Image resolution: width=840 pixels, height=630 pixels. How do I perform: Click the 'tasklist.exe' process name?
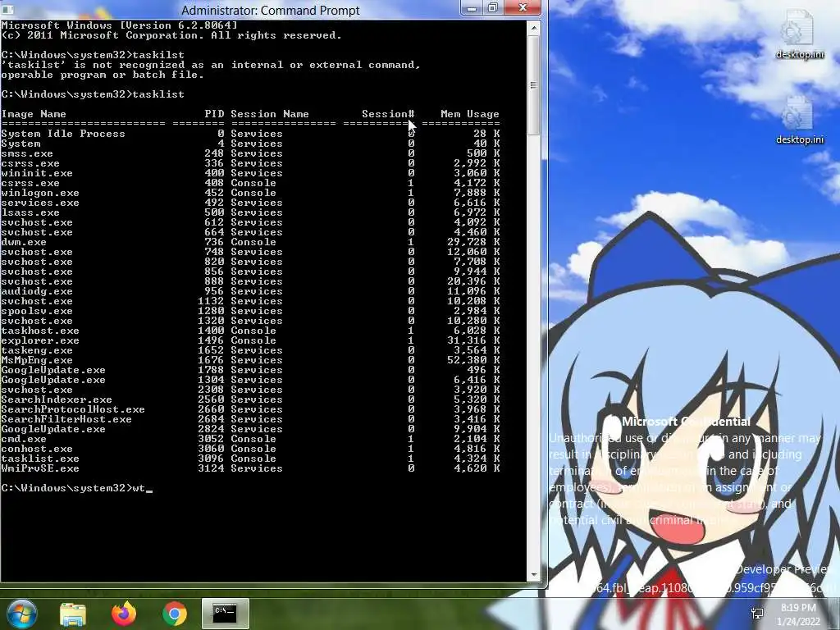pyautogui.click(x=40, y=459)
